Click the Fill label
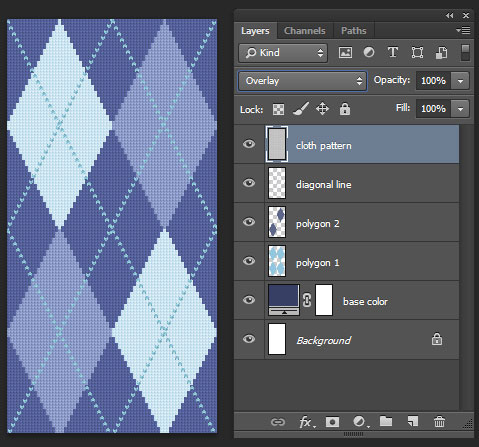 [403, 108]
